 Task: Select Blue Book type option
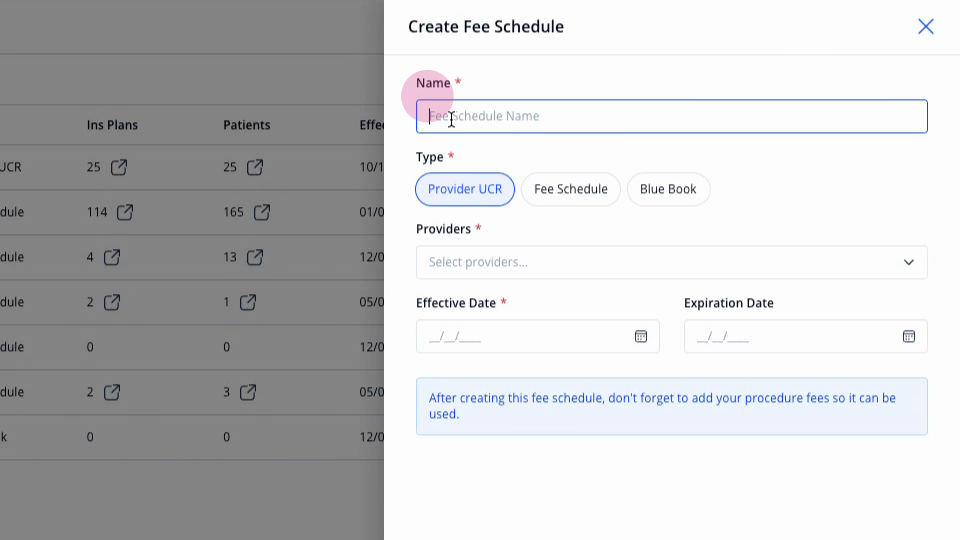[668, 189]
